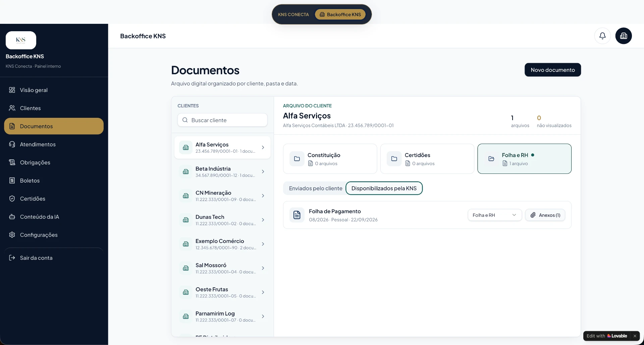The width and height of the screenshot is (644, 345).
Task: Click the Conteúdo da IA robot icon
Action: pyautogui.click(x=12, y=217)
